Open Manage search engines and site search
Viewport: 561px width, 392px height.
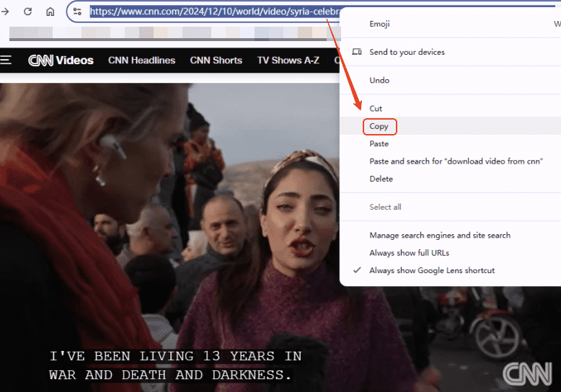click(x=440, y=236)
